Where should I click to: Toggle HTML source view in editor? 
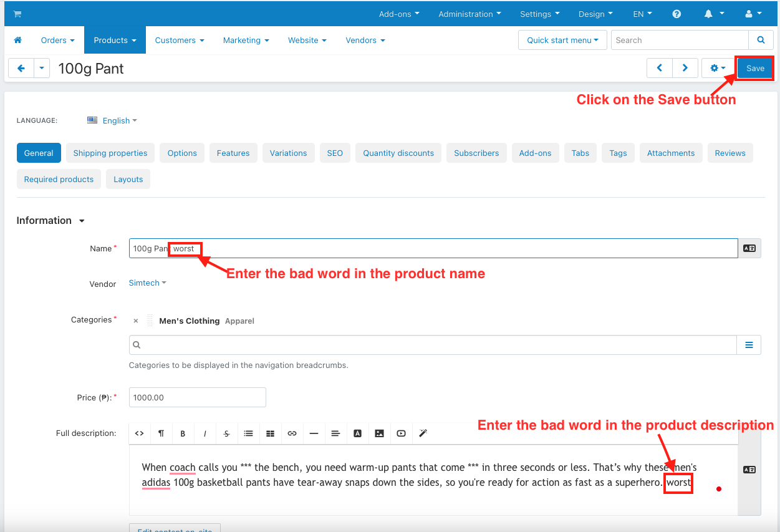[x=139, y=433]
